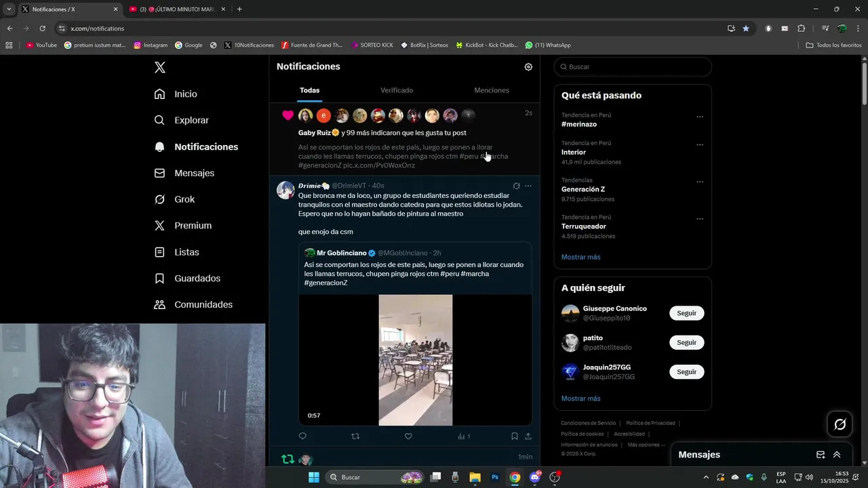Open YouTube bookmark
The width and height of the screenshot is (868, 488).
[41, 45]
